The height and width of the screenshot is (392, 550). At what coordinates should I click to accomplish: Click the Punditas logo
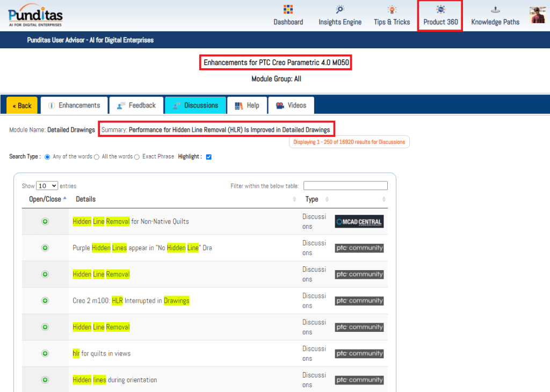tap(35, 15)
